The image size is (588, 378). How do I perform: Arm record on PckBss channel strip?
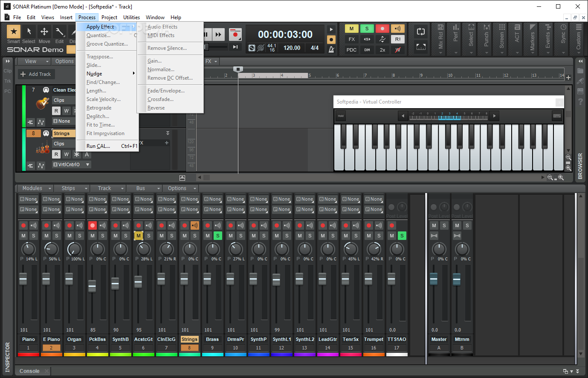click(93, 225)
